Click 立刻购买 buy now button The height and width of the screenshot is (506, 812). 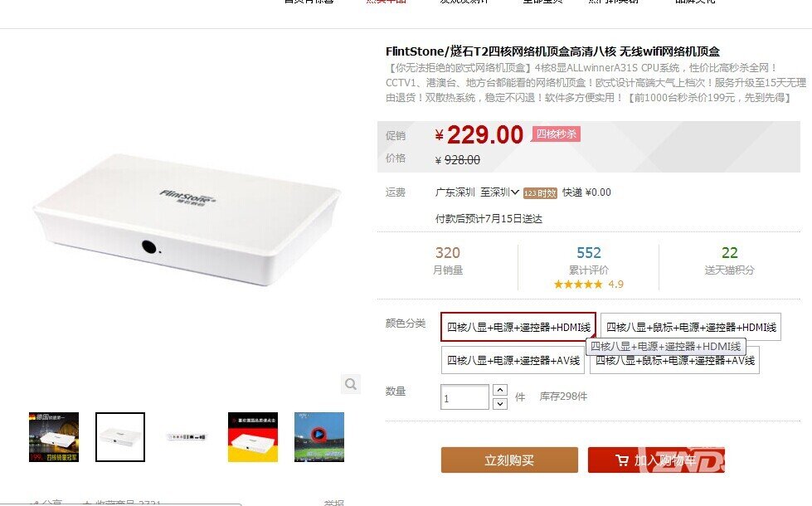509,460
